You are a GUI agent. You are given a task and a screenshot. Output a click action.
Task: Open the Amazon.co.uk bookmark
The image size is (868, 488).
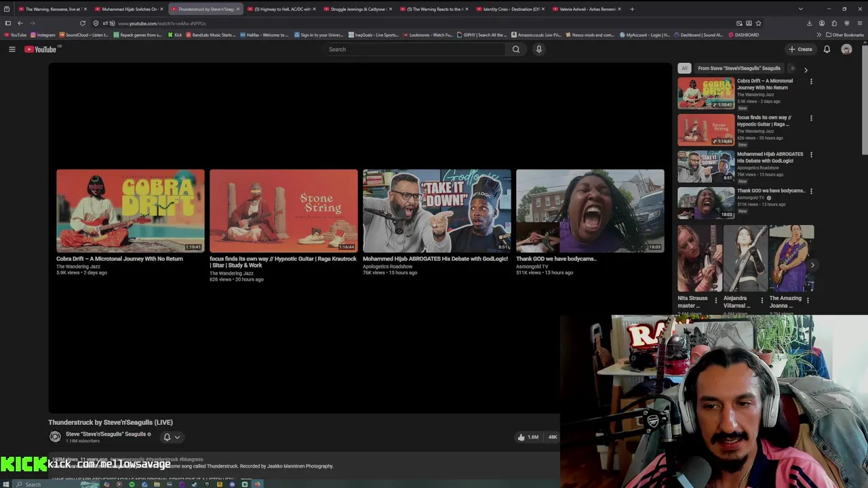pos(536,35)
